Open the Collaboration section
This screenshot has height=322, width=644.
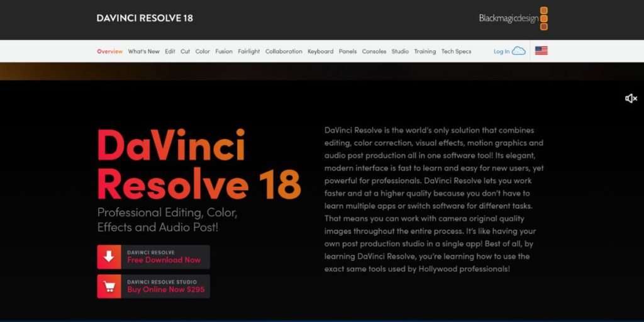click(x=284, y=52)
